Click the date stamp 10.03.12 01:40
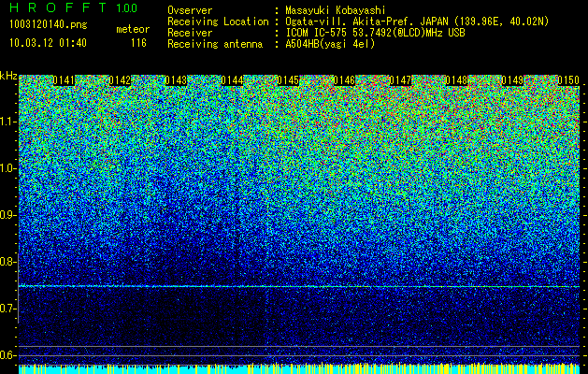The image size is (588, 374). 48,43
